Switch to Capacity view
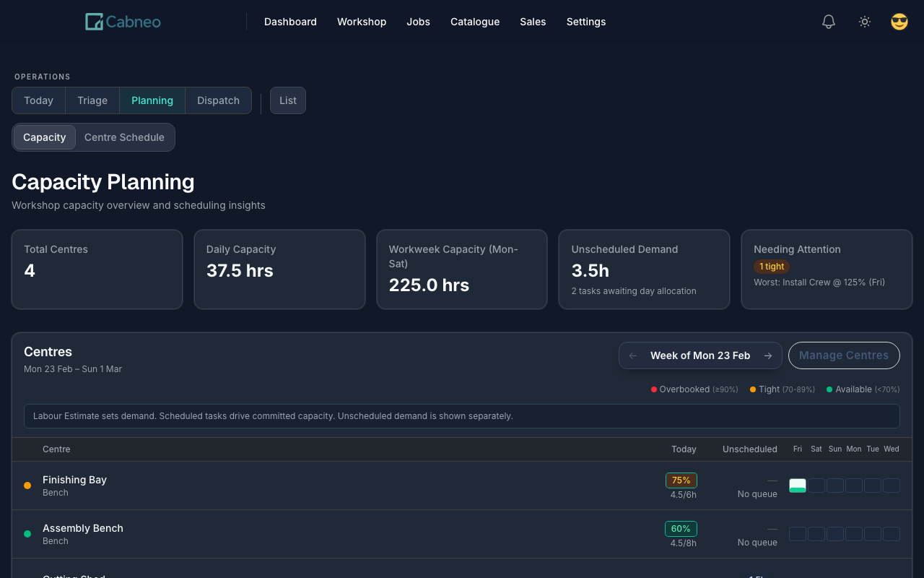Viewport: 924px width, 578px height. point(45,137)
